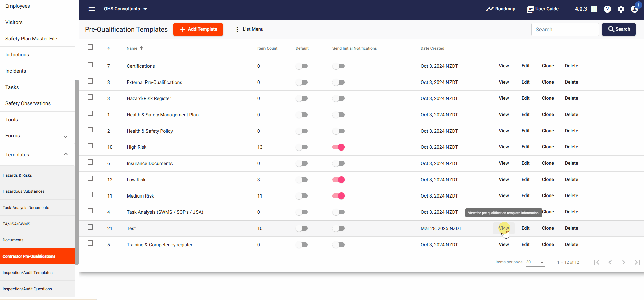
Task: Click the External Pre-Qualifications row name
Action: pyautogui.click(x=154, y=82)
